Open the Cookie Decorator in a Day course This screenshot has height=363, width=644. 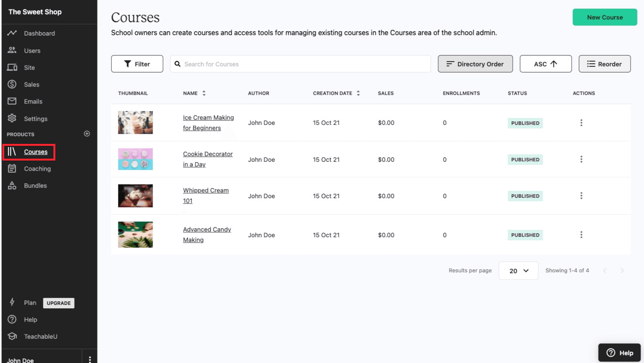(208, 159)
